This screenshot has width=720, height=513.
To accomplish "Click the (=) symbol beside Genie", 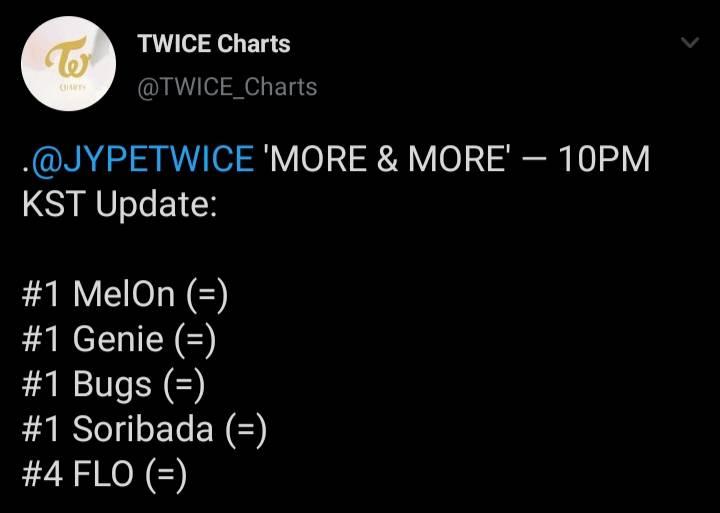I will (x=195, y=340).
